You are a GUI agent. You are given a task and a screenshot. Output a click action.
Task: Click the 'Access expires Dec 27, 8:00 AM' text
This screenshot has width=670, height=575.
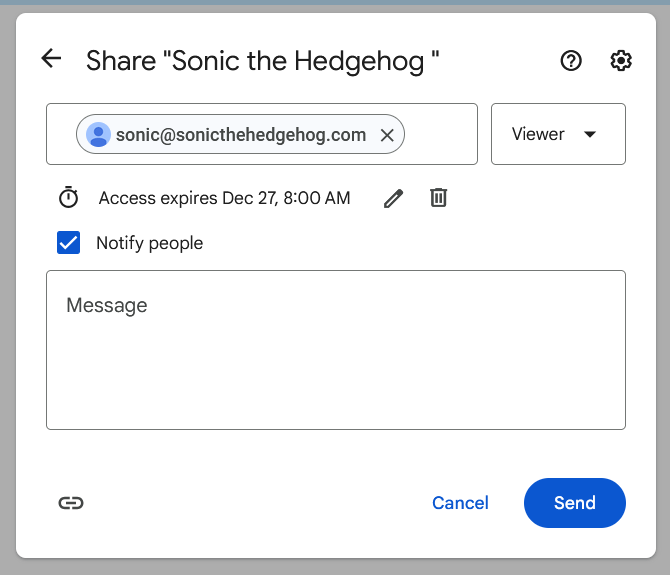224,198
